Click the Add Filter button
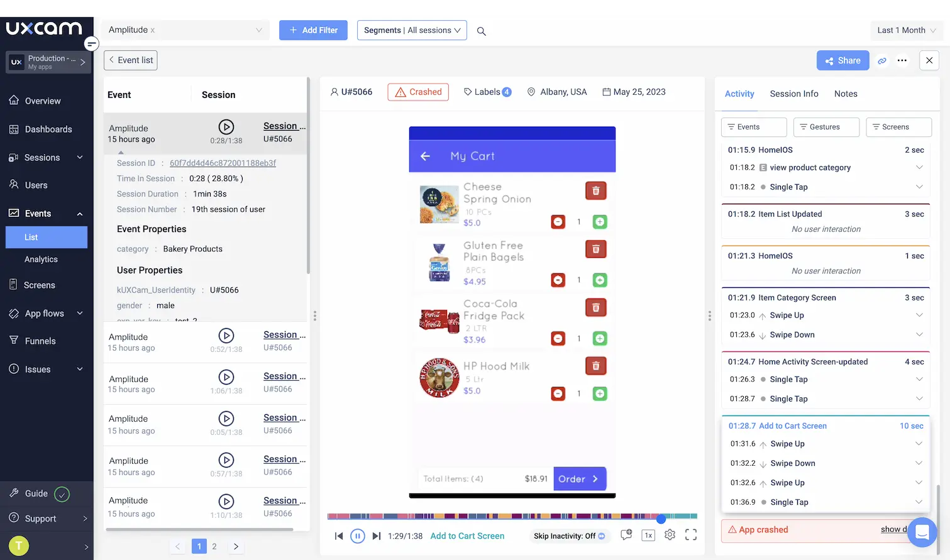The image size is (950, 560). pos(313,30)
